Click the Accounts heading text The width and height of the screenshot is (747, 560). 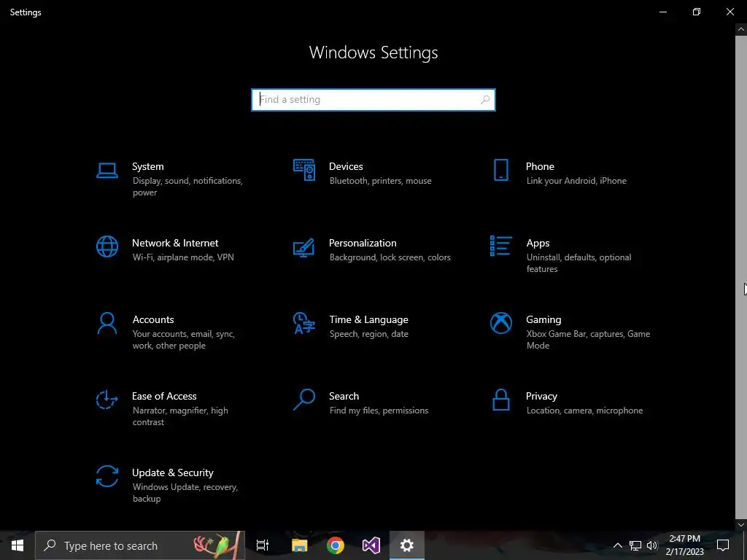(153, 319)
